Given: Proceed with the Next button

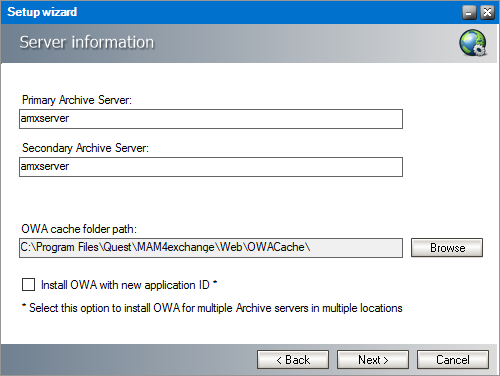Looking at the screenshot, I should (373, 359).
